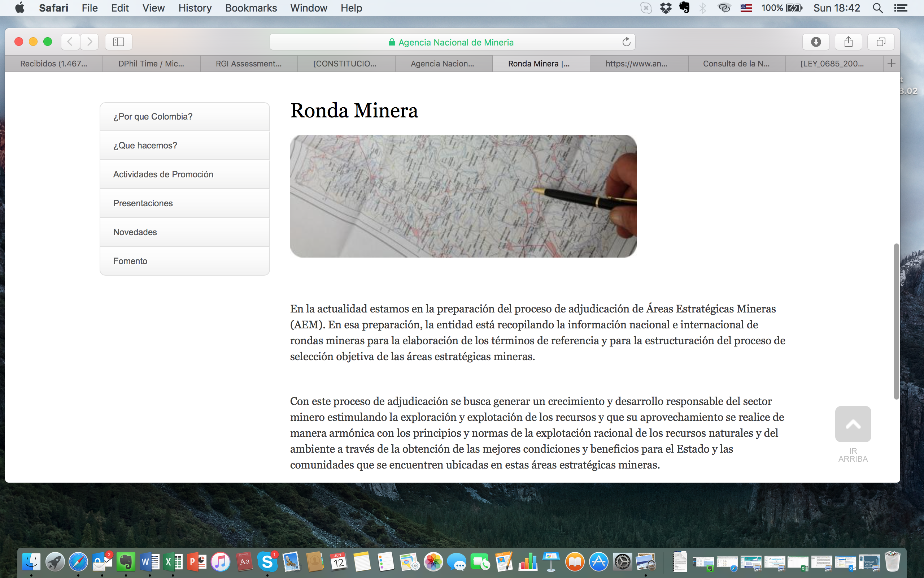The height and width of the screenshot is (578, 924).
Task: Open Actividades de Promoción in the sidebar
Action: pos(185,174)
